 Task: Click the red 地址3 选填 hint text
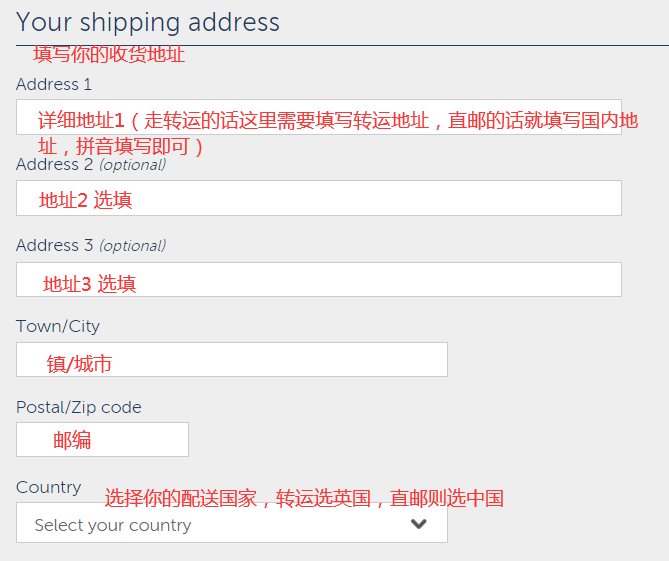click(89, 284)
